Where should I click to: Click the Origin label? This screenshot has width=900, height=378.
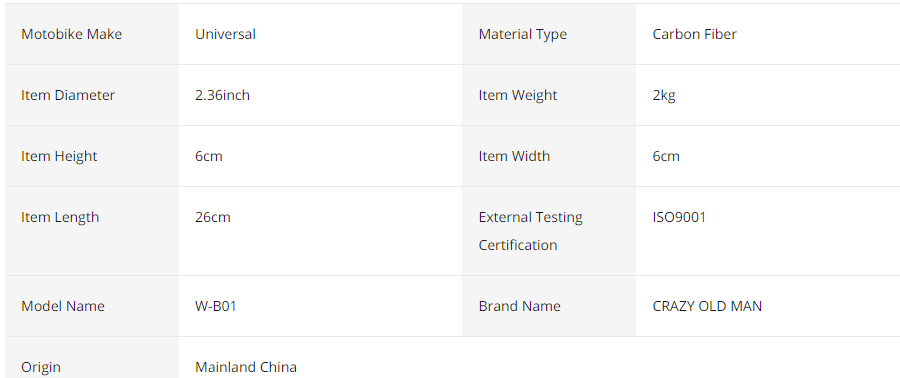[41, 367]
